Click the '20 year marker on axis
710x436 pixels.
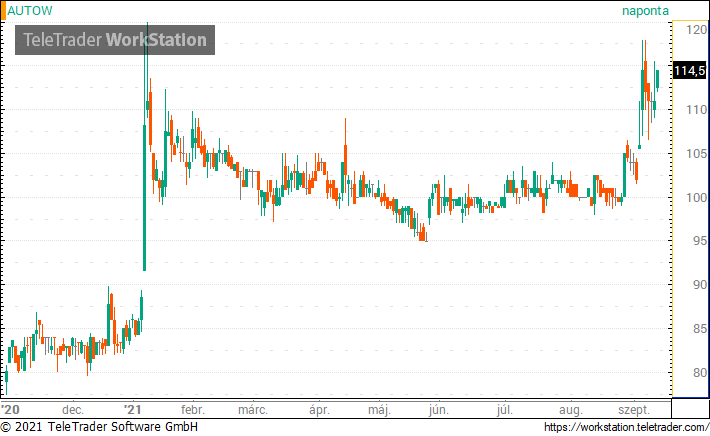pos(10,410)
